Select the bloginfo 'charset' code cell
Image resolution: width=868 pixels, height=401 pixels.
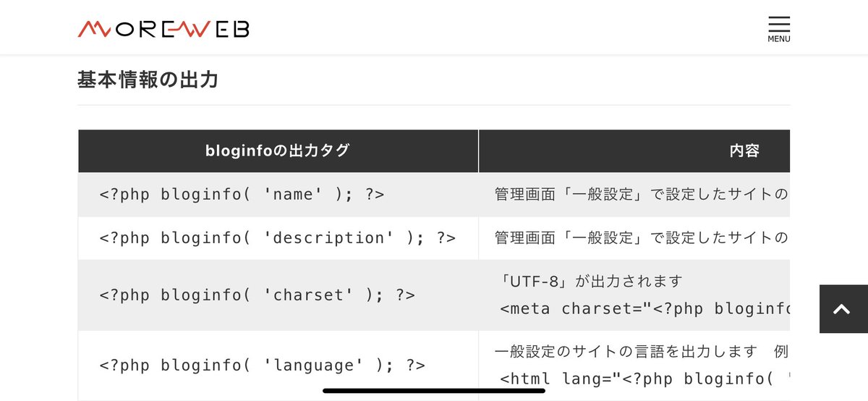click(x=278, y=295)
